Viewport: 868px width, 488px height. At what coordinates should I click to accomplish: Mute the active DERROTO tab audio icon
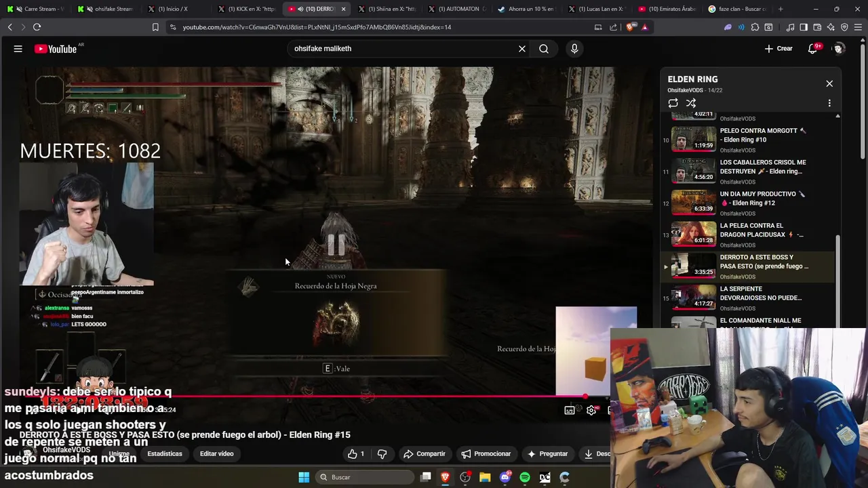click(x=300, y=9)
